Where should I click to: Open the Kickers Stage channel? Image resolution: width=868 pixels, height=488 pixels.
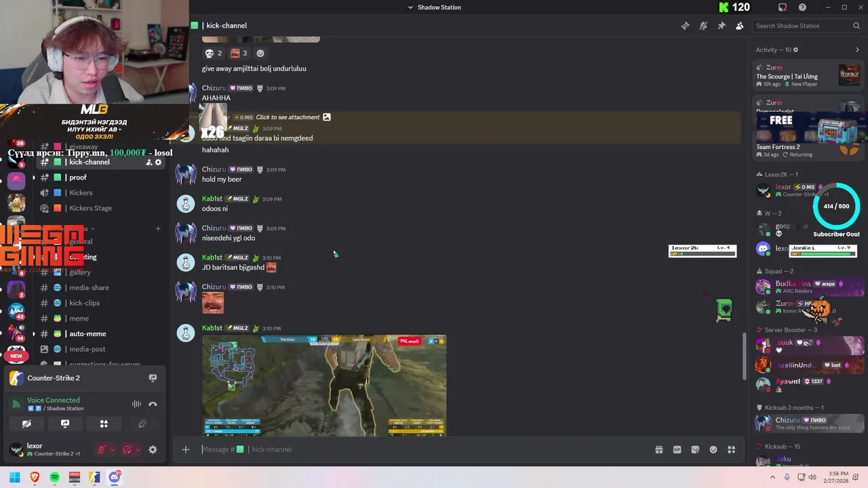pos(100,208)
